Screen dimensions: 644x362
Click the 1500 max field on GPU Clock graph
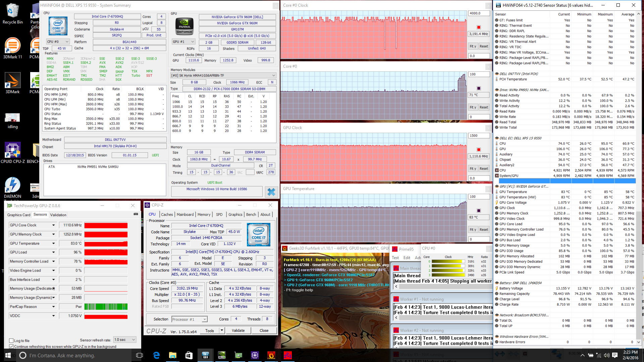pyautogui.click(x=479, y=136)
